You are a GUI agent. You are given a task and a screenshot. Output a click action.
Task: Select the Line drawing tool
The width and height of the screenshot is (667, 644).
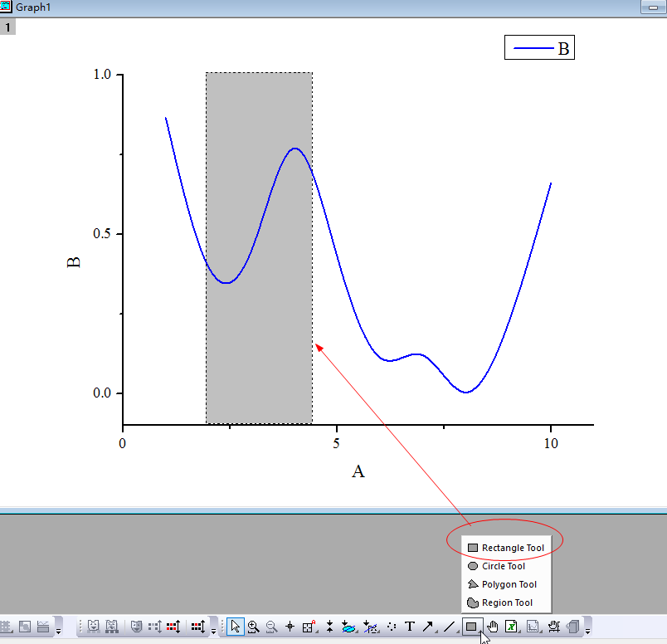point(449,627)
